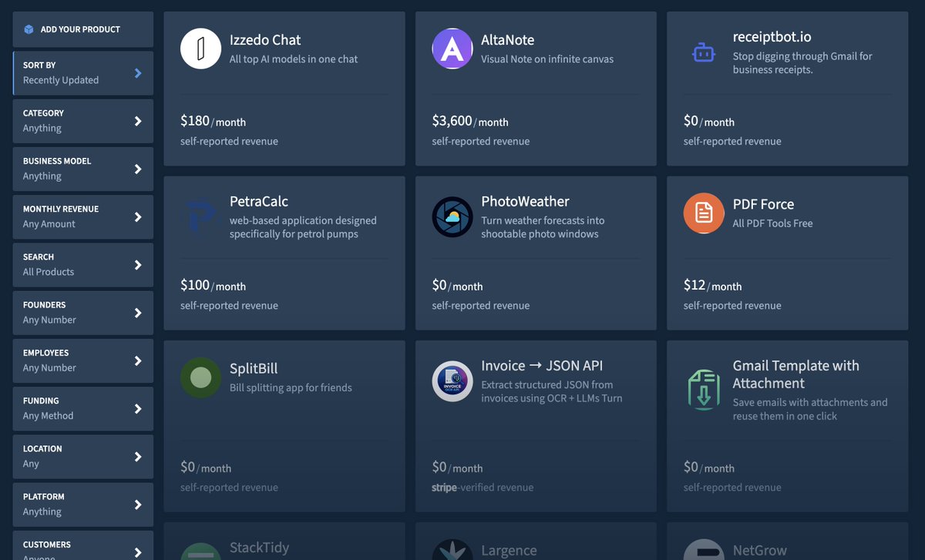Open the Largence product title

tap(509, 551)
